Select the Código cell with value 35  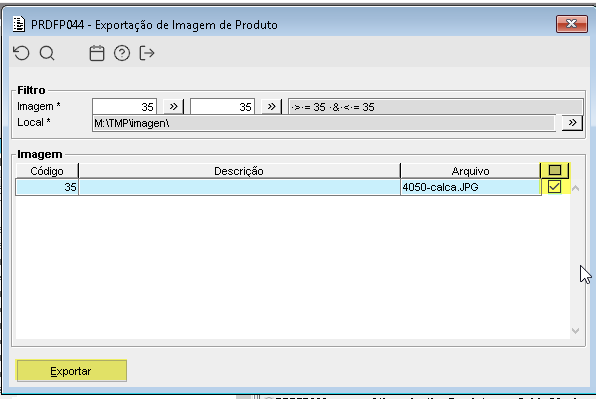[47, 187]
